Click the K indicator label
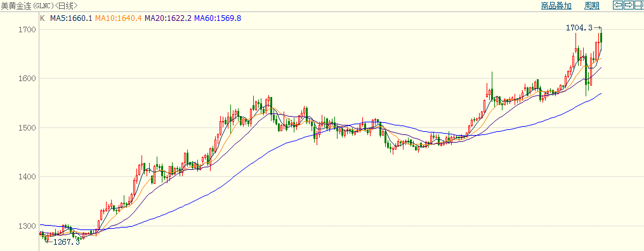This screenshot has height=251, width=644. click(x=43, y=18)
